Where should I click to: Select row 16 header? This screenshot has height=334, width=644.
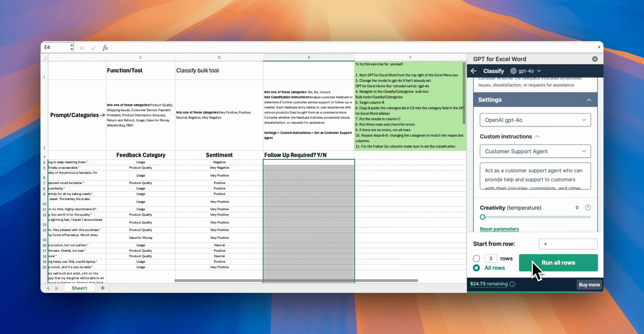[44, 245]
